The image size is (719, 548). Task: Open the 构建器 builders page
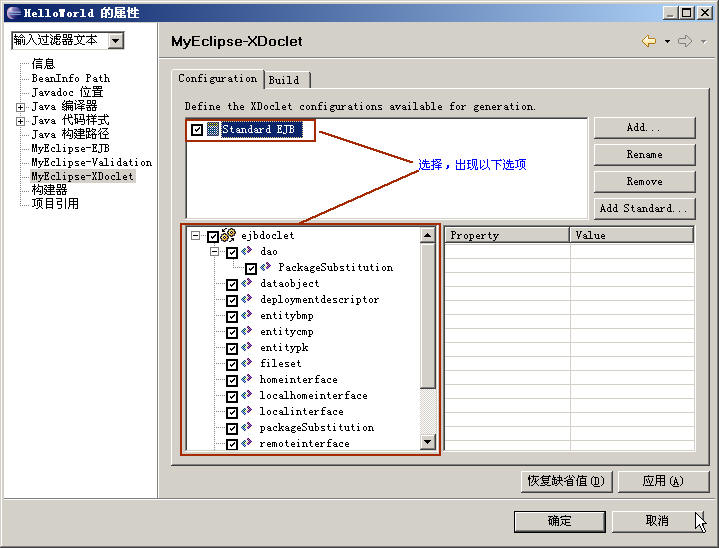[x=49, y=189]
